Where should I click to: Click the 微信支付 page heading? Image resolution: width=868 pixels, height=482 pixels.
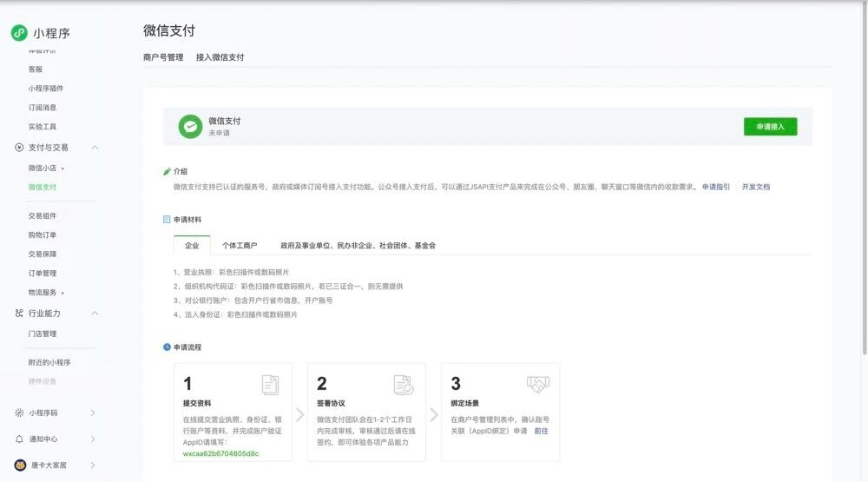[169, 30]
